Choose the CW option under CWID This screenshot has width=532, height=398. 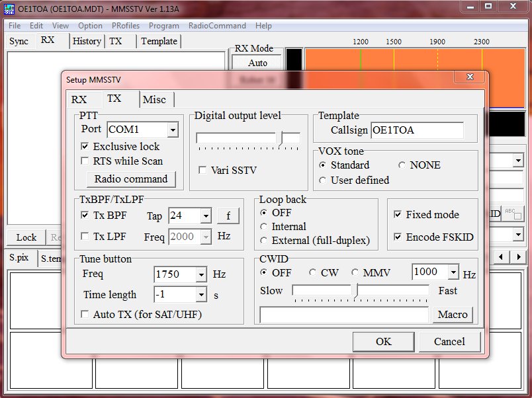[313, 272]
